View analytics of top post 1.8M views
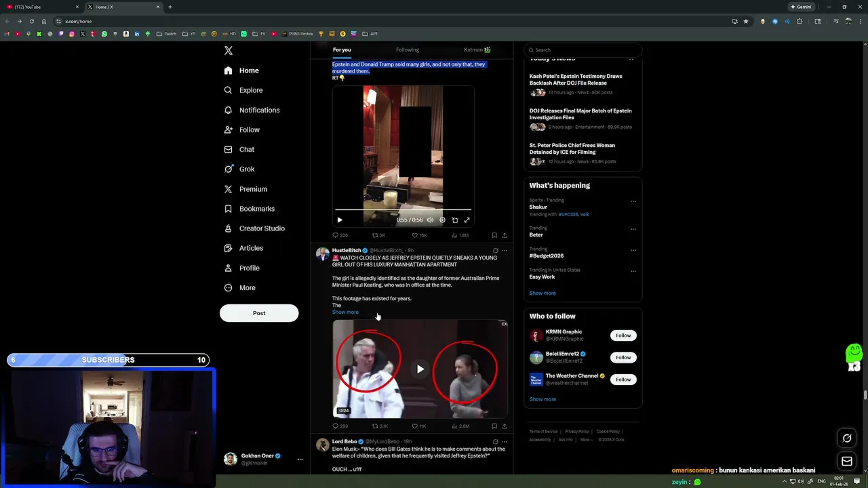 pos(460,235)
